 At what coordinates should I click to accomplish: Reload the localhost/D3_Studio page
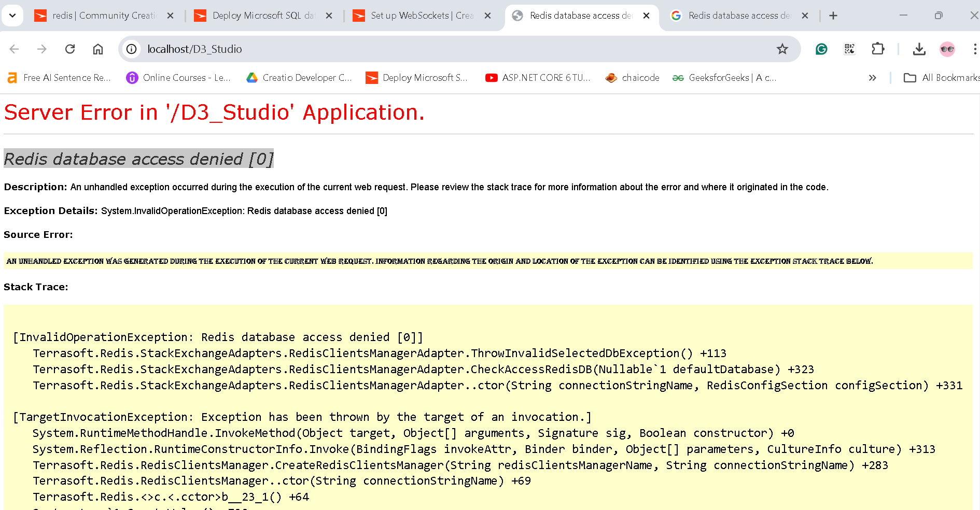pyautogui.click(x=70, y=49)
